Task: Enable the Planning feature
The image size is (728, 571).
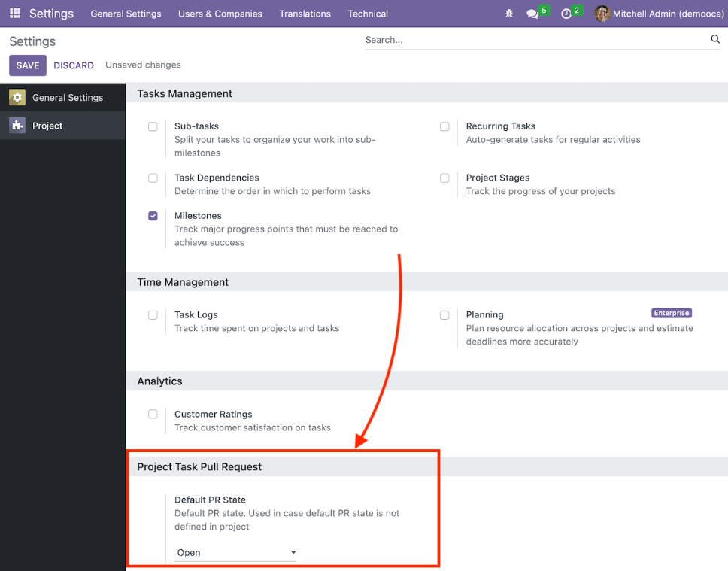Action: pos(444,315)
